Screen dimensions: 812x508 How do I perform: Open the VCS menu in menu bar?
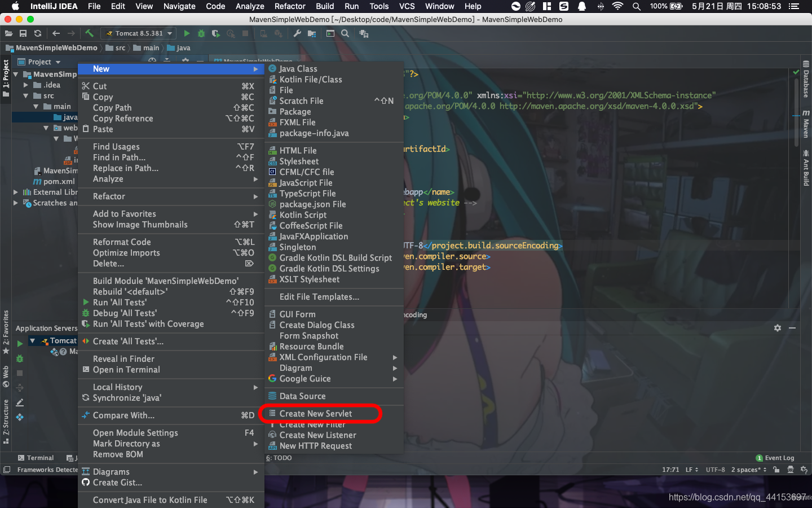point(407,6)
